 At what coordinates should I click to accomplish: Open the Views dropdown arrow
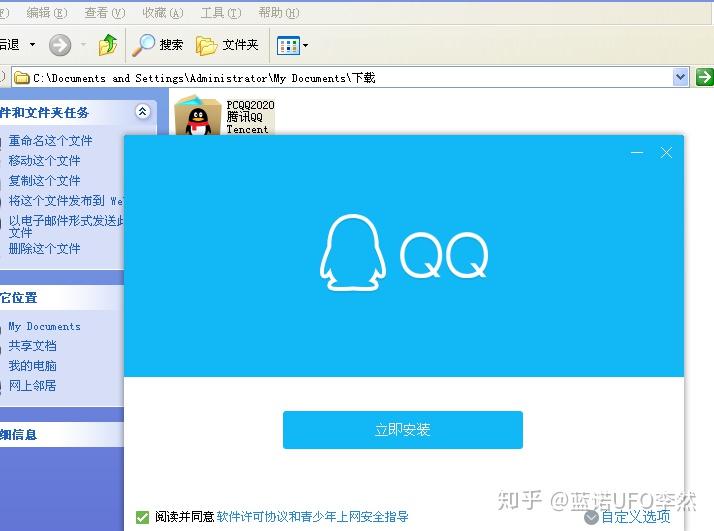tap(305, 45)
